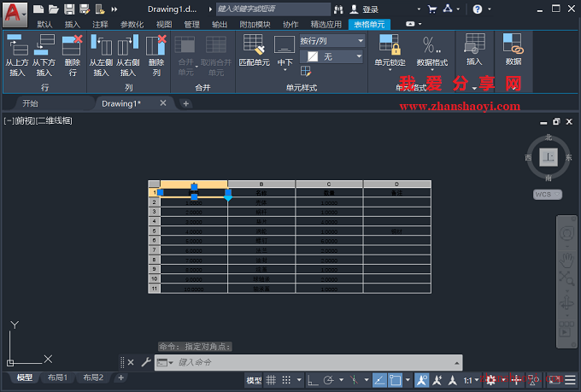Click the 匹配单元 match cell icon
Viewport: 581px width, 392px height.
(255, 50)
